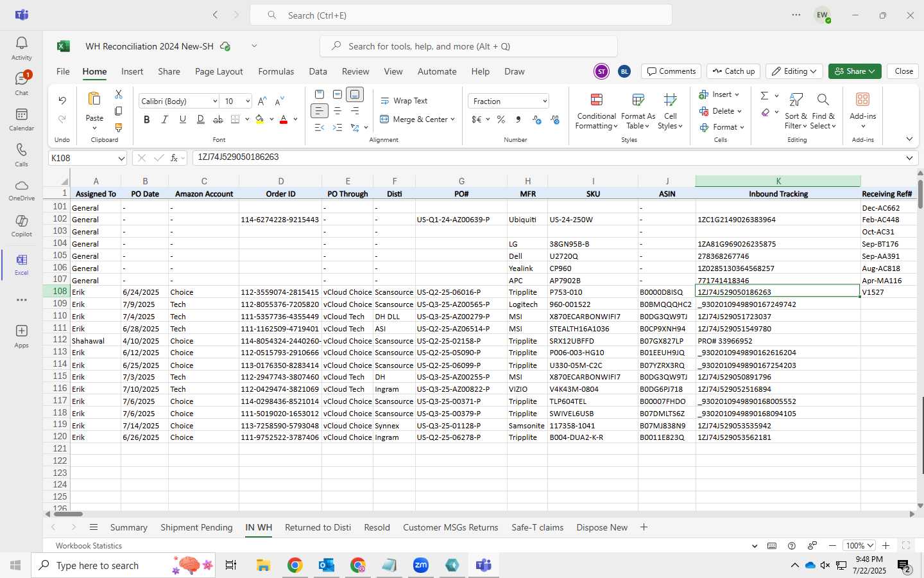The height and width of the screenshot is (578, 924).
Task: Click Workbook Statistics in status bar
Action: [x=89, y=546]
